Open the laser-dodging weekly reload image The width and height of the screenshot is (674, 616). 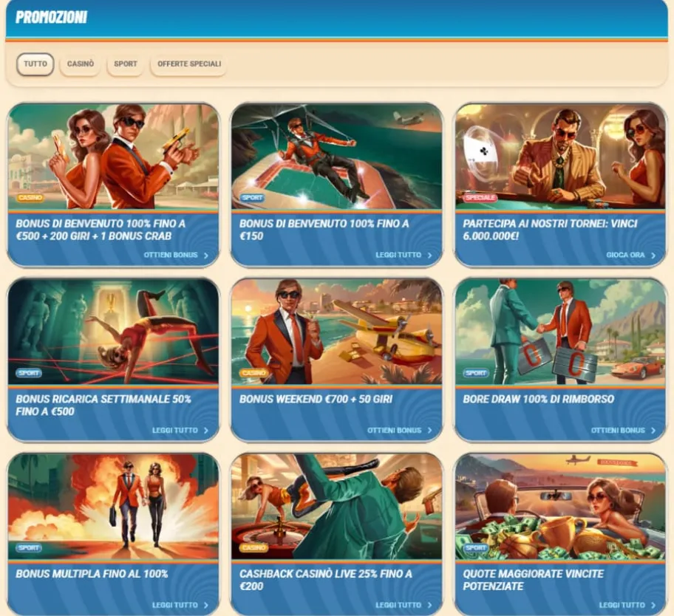[113, 332]
